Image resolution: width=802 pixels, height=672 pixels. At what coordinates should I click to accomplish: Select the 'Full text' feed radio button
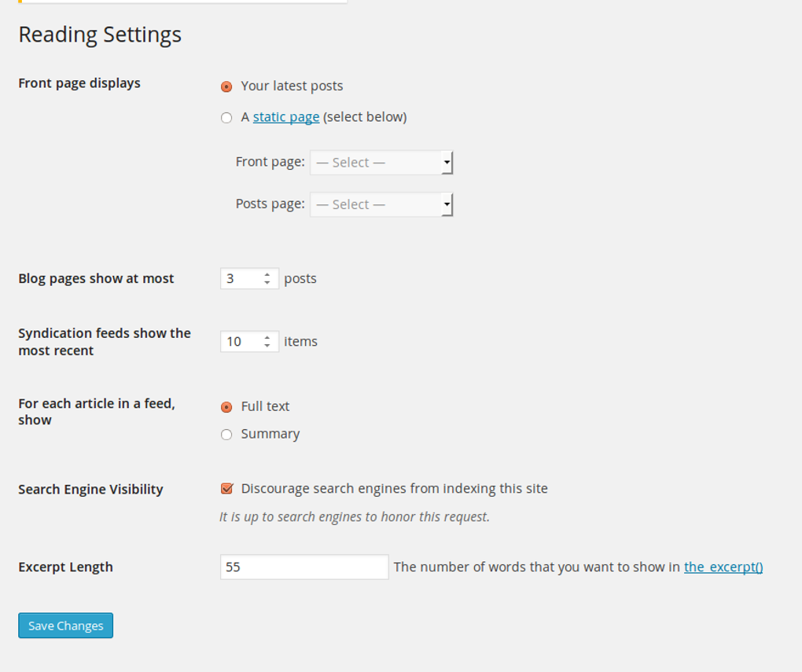tap(226, 407)
